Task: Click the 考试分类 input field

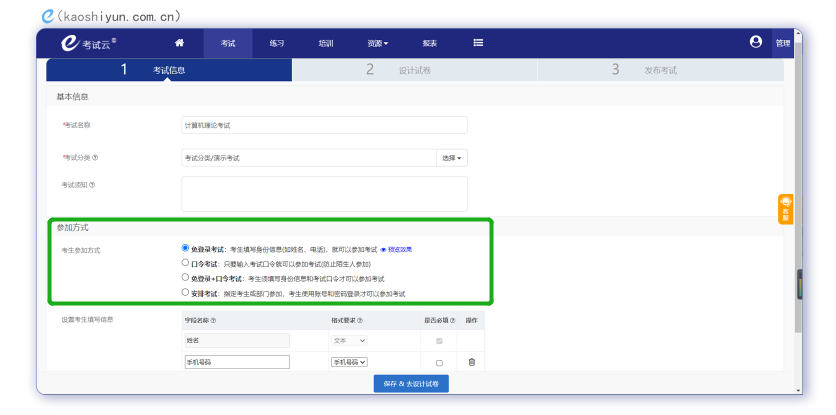Action: click(309, 158)
